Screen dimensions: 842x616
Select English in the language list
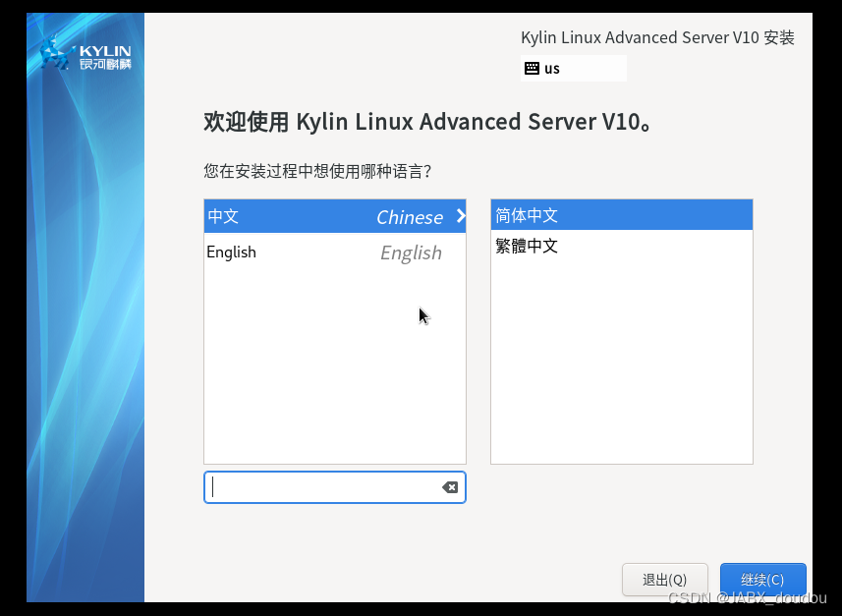[335, 252]
